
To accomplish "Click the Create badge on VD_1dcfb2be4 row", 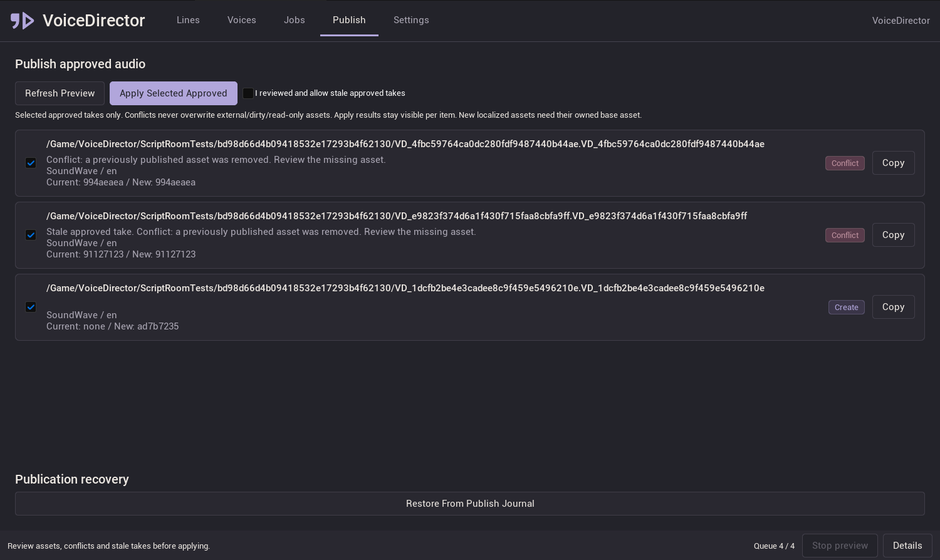I will [x=847, y=307].
